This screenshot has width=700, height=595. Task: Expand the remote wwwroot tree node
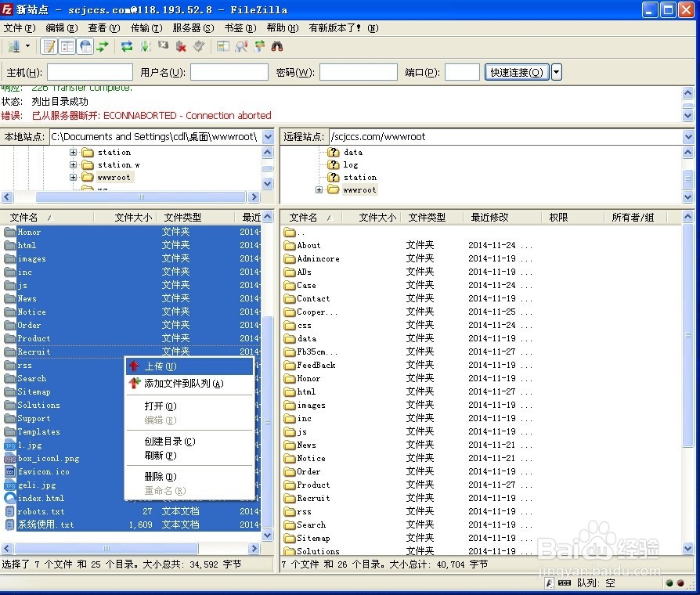click(319, 189)
